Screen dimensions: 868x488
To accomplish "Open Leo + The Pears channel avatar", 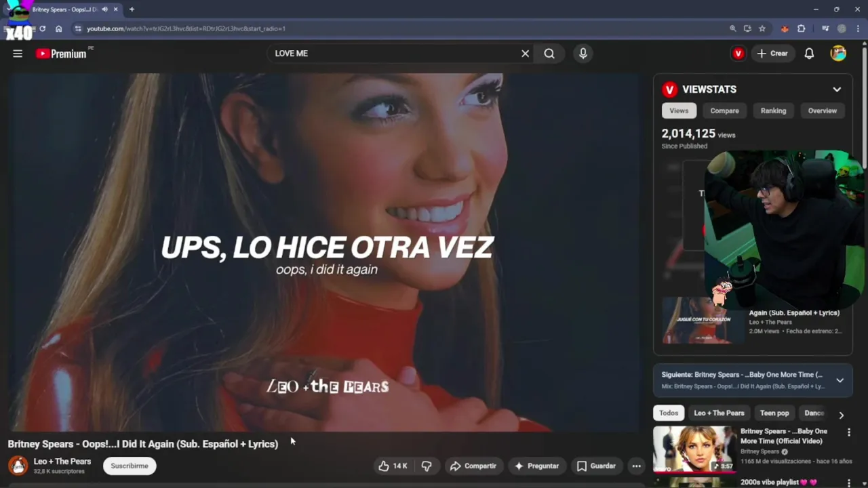I will [x=18, y=466].
